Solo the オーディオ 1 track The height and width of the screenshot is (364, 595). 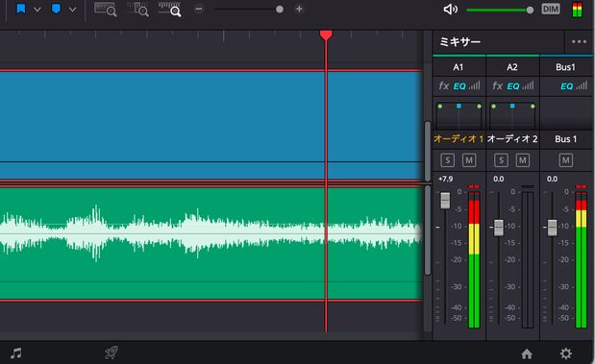(448, 160)
